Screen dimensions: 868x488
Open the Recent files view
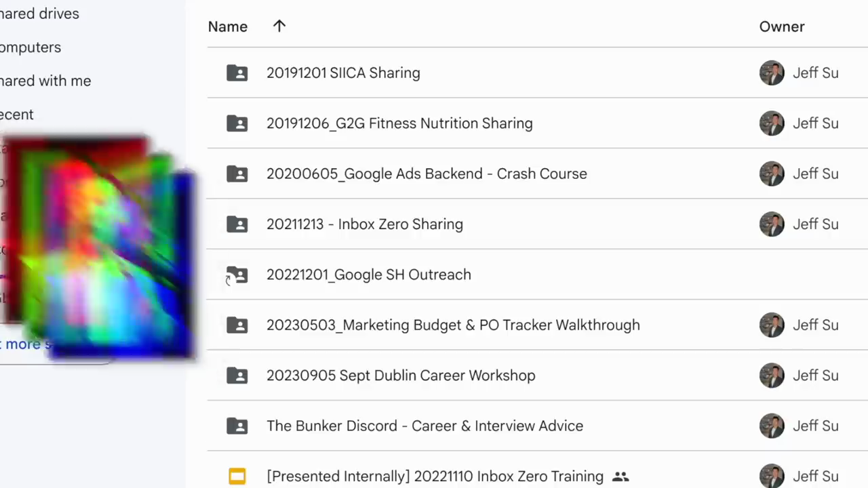(17, 115)
